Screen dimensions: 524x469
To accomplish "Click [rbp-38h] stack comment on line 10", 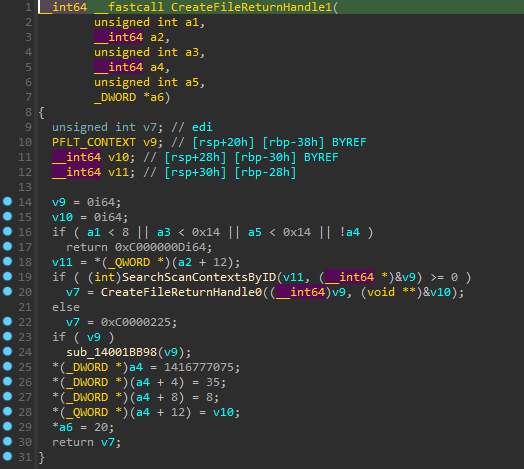I will [293, 142].
